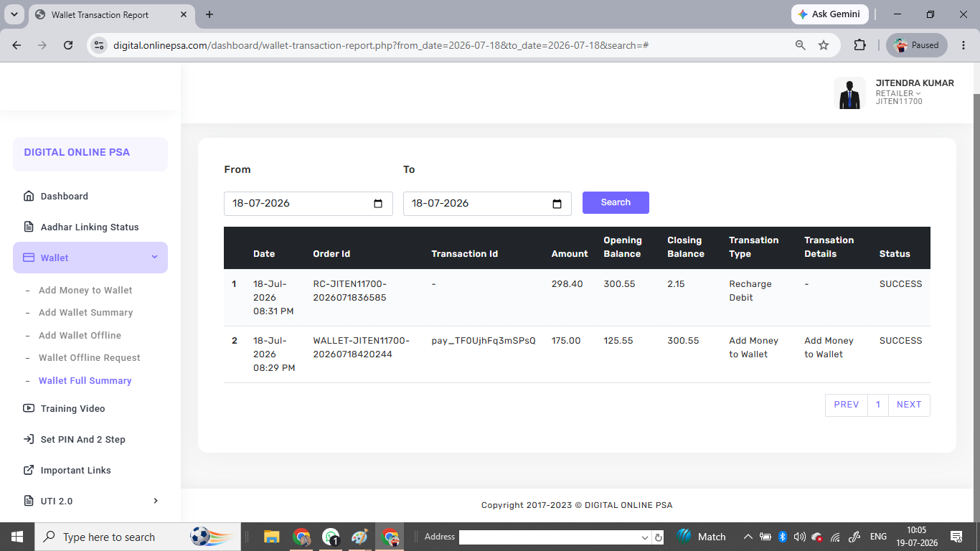Click the Important Links external-link icon
Screen dimensions: 980x551
(x=29, y=470)
